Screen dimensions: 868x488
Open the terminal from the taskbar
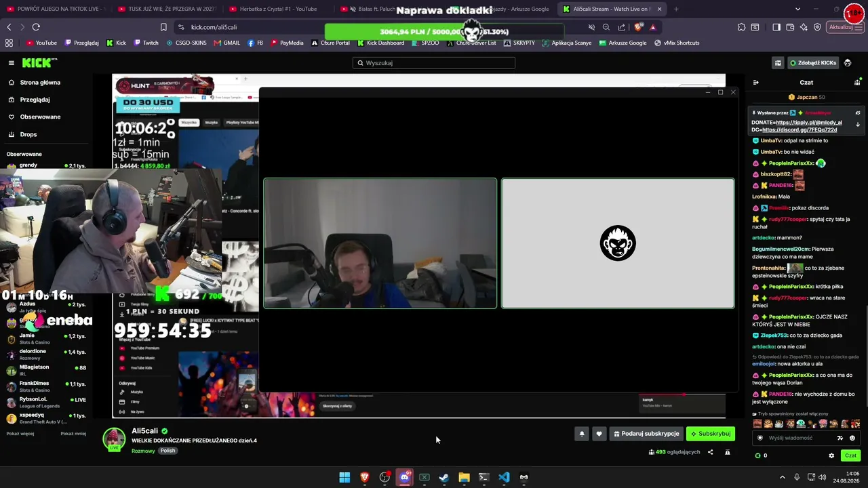coord(484,477)
